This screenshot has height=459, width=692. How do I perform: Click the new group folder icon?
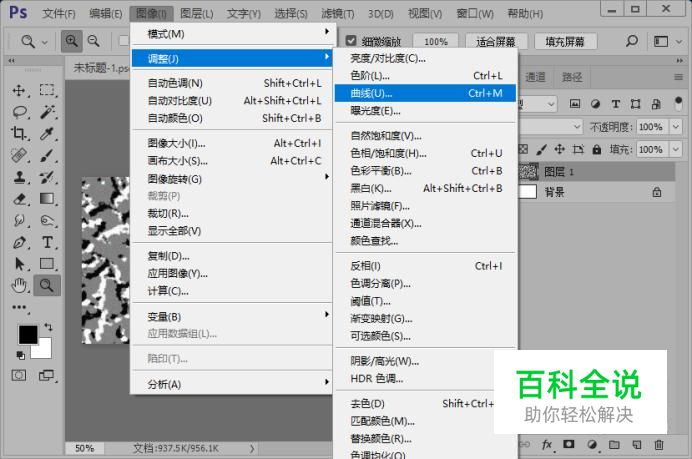pyautogui.click(x=614, y=444)
